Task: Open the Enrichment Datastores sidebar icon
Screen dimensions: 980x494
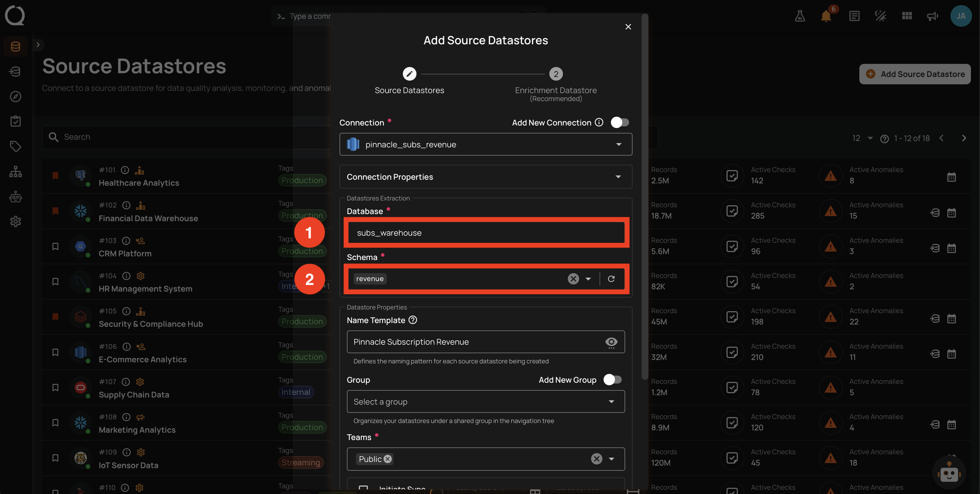Action: (16, 72)
